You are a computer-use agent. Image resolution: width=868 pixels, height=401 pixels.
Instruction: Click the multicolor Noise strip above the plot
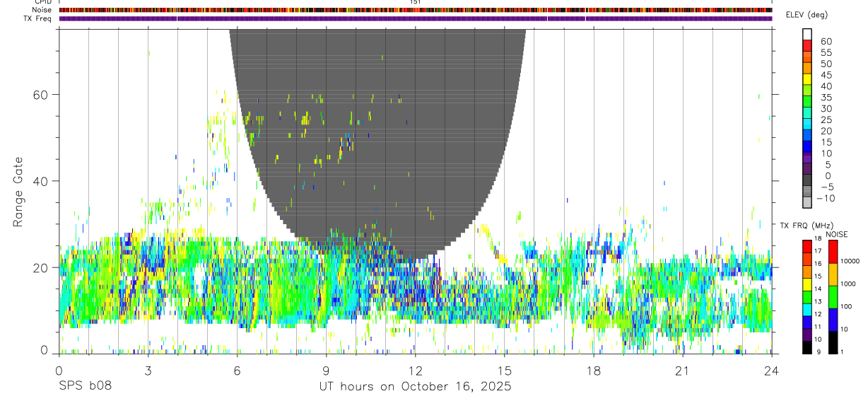point(415,11)
